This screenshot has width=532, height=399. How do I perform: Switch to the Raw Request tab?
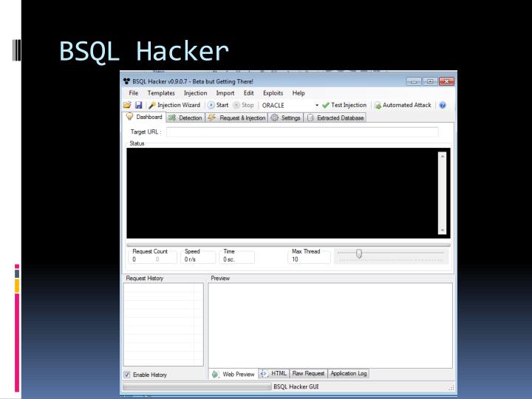click(x=308, y=373)
